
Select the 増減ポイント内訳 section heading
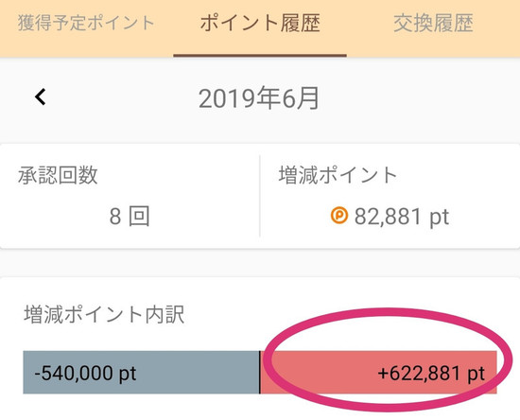coord(104,314)
